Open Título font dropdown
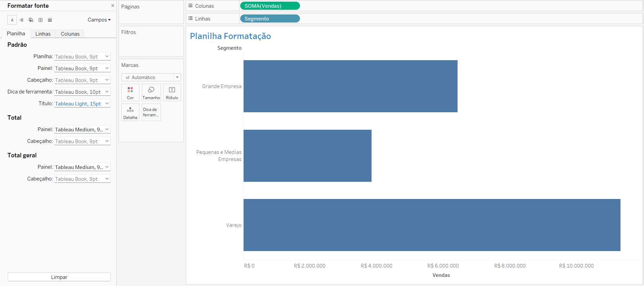Viewport: 644px width, 286px height. 82,104
